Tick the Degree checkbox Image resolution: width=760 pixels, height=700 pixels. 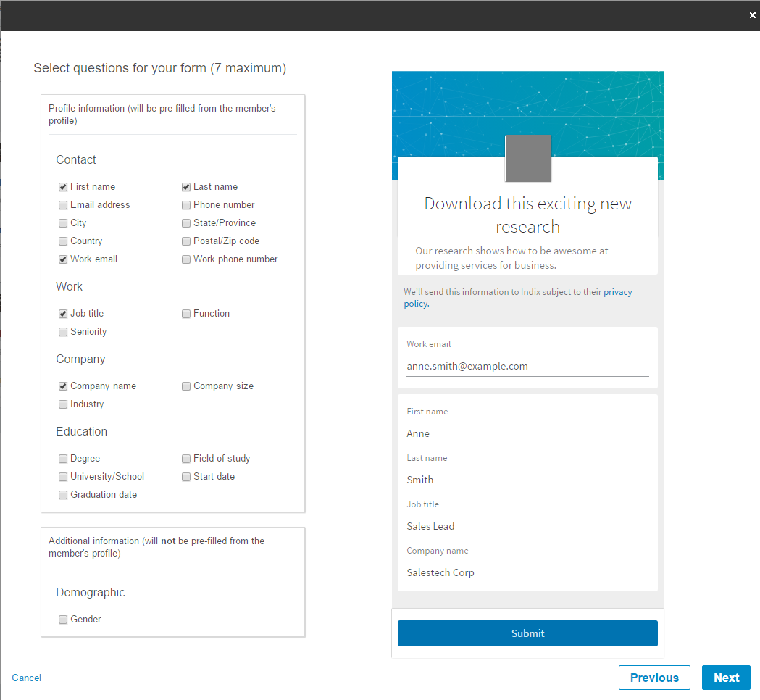[x=64, y=459]
